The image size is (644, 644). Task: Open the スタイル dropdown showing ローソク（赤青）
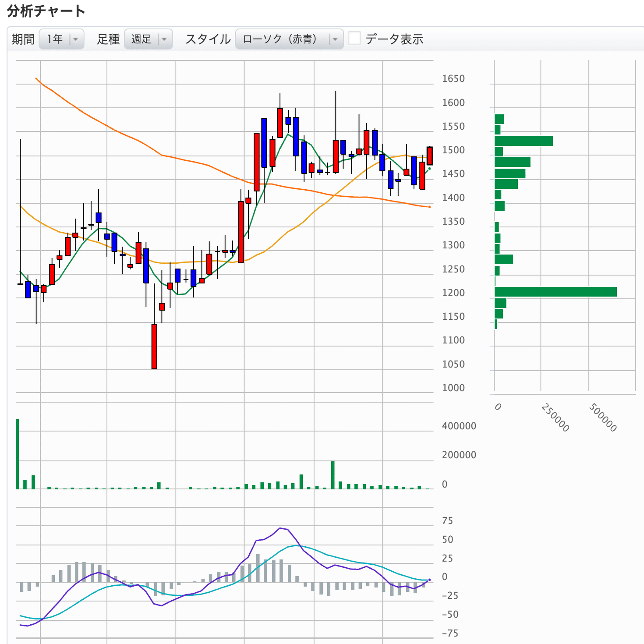point(289,39)
